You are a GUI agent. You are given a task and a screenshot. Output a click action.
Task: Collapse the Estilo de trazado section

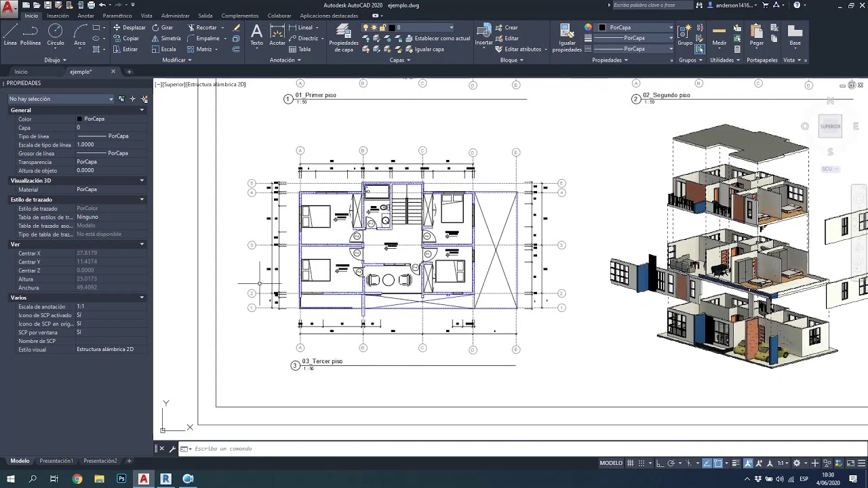[142, 199]
